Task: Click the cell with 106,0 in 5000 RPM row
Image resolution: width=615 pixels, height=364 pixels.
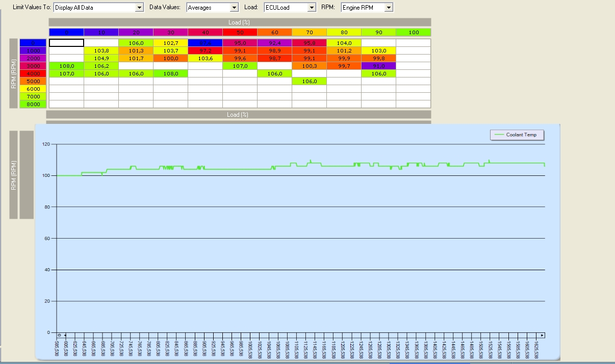Action: 309,81
